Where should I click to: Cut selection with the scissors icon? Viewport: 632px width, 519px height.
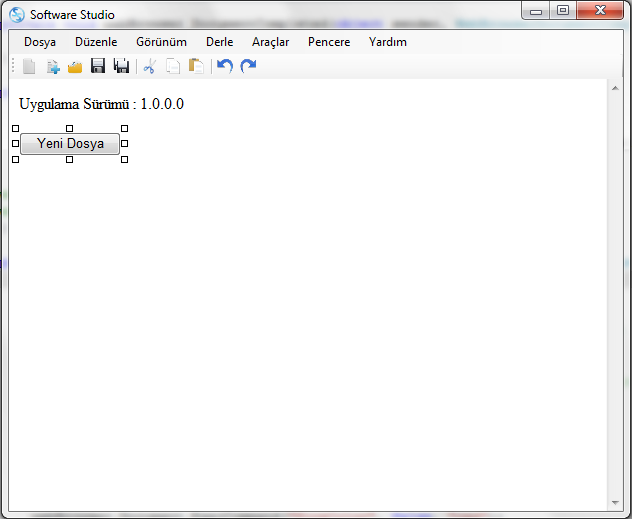click(150, 66)
